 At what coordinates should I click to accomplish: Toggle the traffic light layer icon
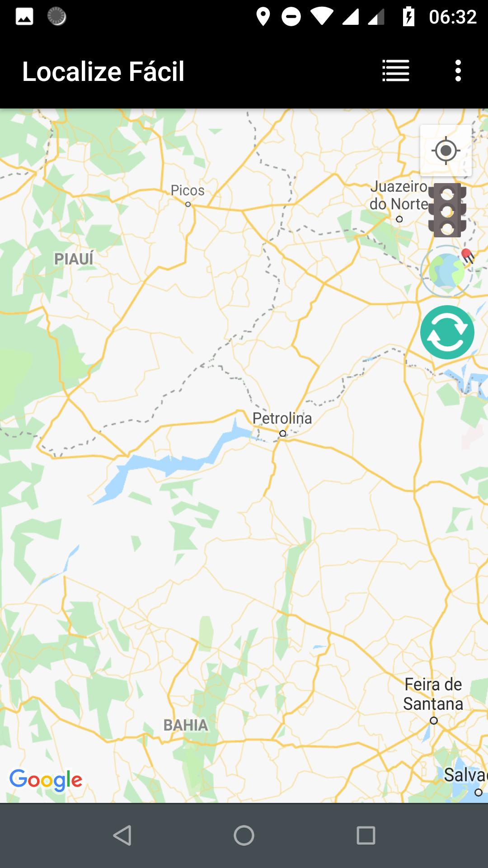(x=447, y=210)
